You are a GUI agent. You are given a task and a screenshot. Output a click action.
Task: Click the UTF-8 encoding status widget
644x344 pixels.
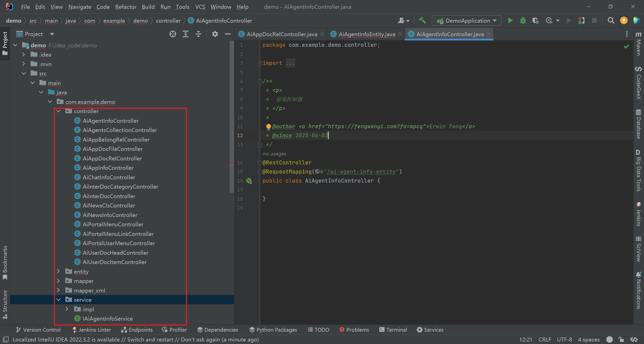[x=565, y=339]
